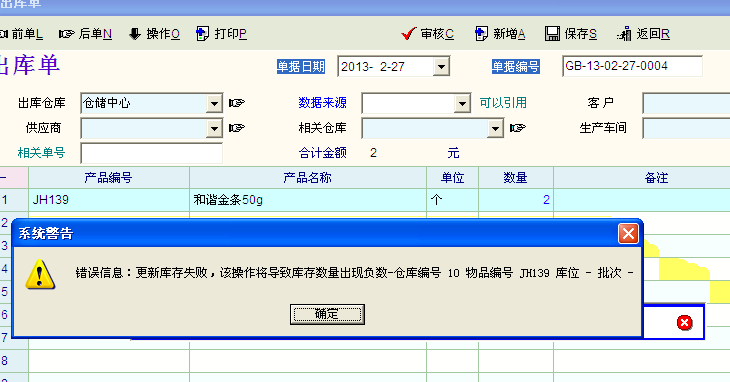Click the hand pointer beside 供应商

point(237,128)
